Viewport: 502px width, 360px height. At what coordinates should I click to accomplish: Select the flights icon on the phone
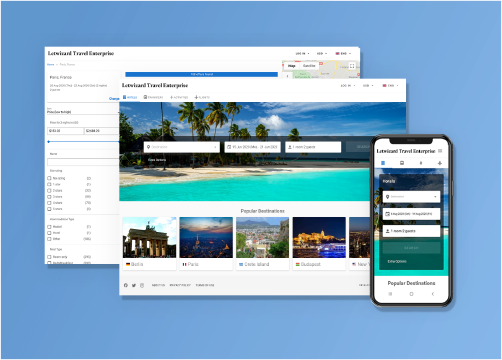[440, 163]
